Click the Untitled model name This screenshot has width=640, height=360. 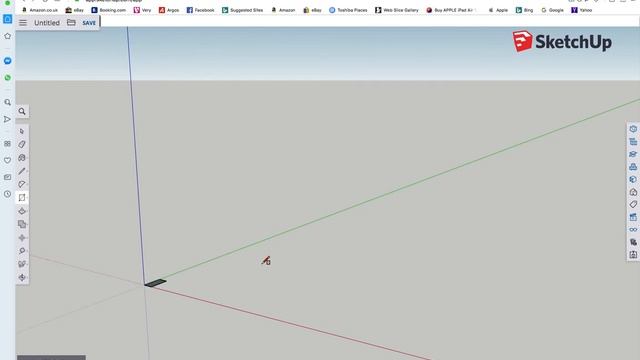pos(47,23)
